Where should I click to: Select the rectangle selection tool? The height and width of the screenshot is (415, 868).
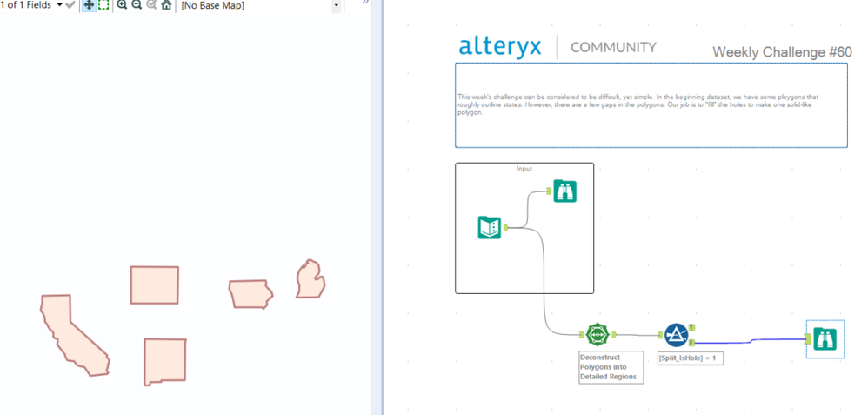103,5
